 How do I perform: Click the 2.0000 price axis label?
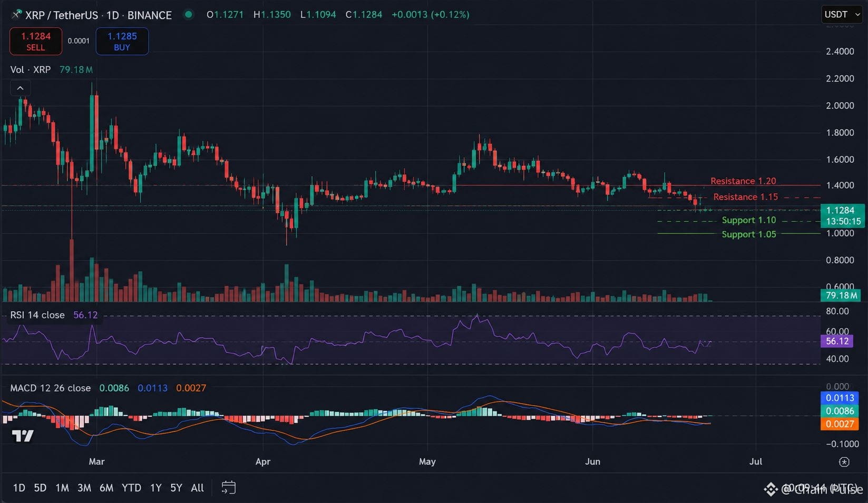tap(840, 105)
